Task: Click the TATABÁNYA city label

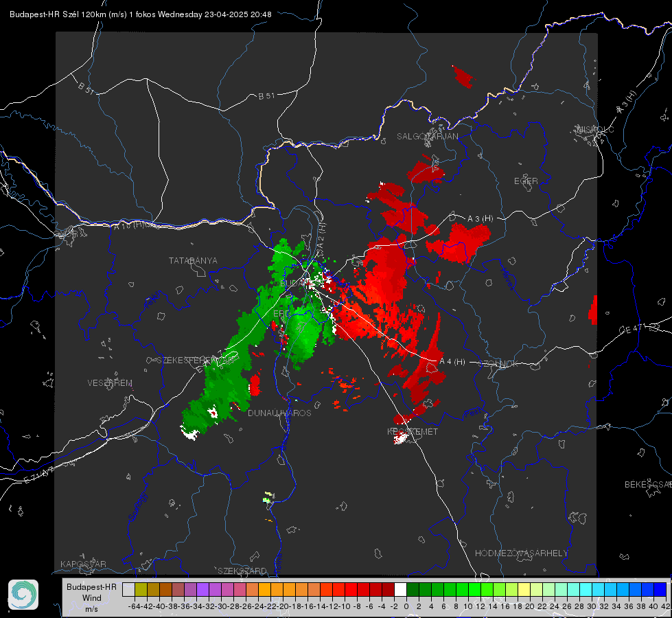Action: point(193,261)
